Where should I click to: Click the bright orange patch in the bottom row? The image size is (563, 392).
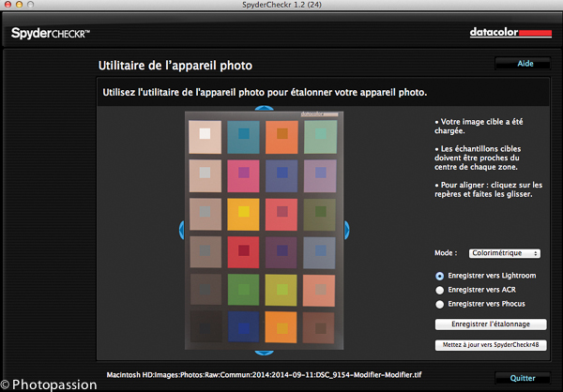[281, 327]
